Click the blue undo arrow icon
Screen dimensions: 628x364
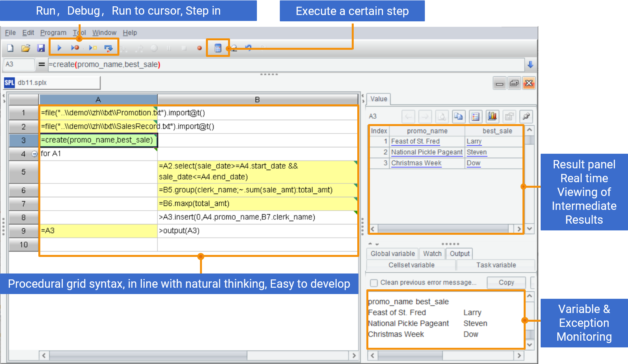pyautogui.click(x=248, y=48)
